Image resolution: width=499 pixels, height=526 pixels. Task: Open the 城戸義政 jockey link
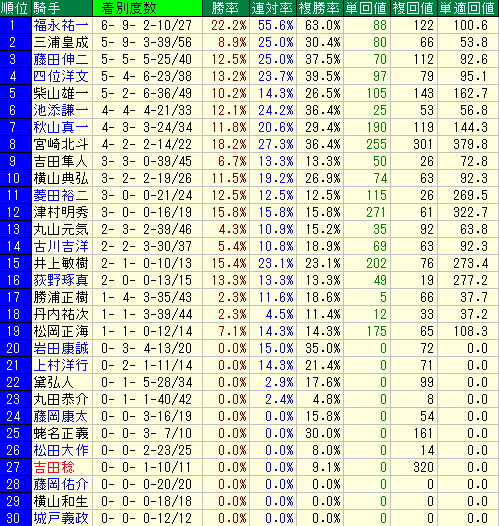click(61, 518)
